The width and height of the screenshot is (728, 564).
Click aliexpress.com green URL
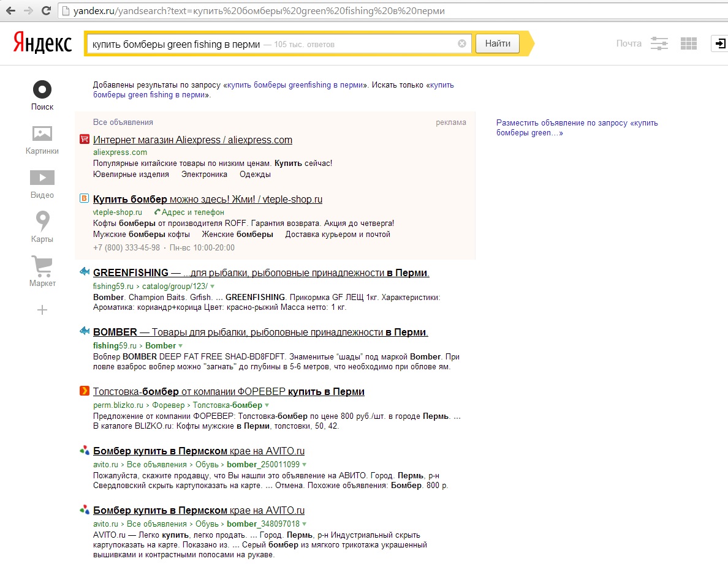pos(119,152)
